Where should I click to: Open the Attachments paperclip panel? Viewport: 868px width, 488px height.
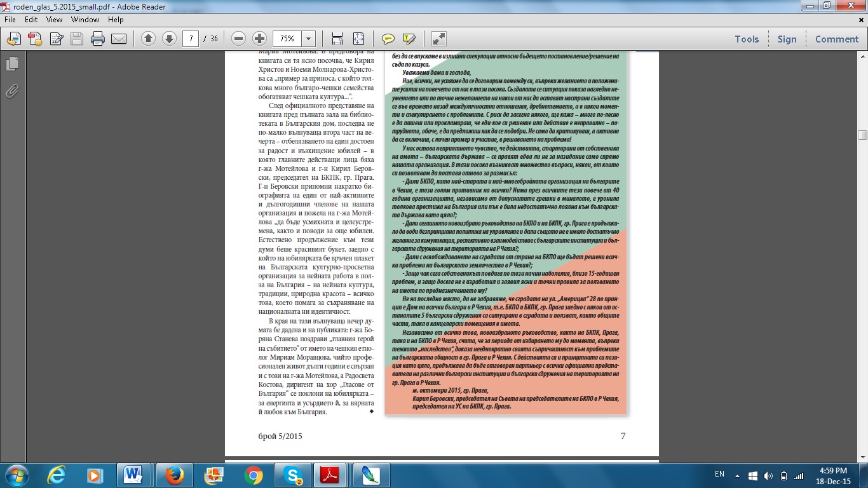11,91
